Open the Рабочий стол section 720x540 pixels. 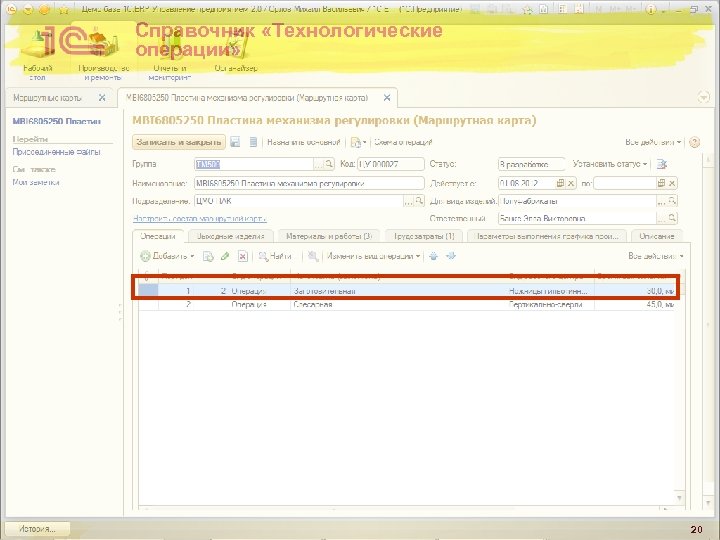[38, 55]
